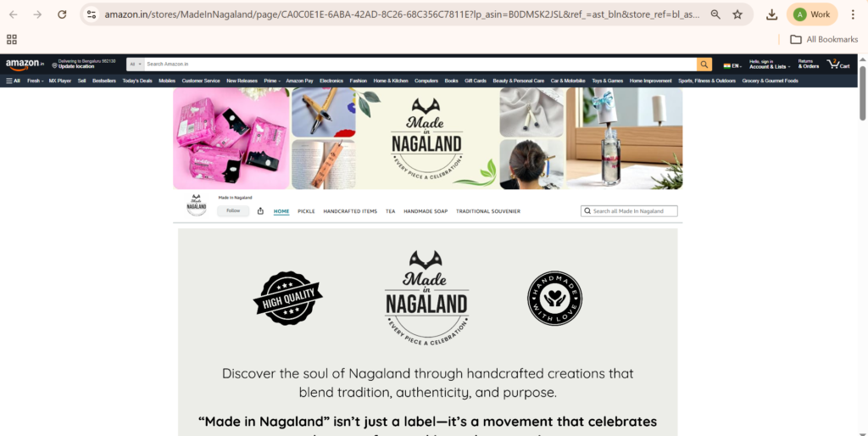Expand the Account & Lists menu

(770, 64)
